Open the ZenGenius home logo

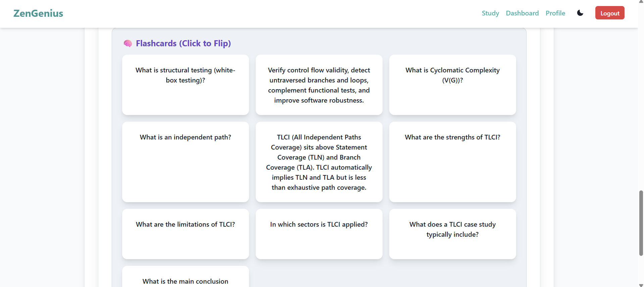[38, 13]
